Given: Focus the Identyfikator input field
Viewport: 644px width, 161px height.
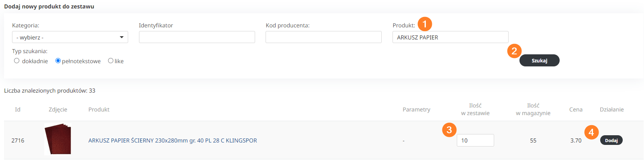Looking at the screenshot, I should tap(197, 37).
